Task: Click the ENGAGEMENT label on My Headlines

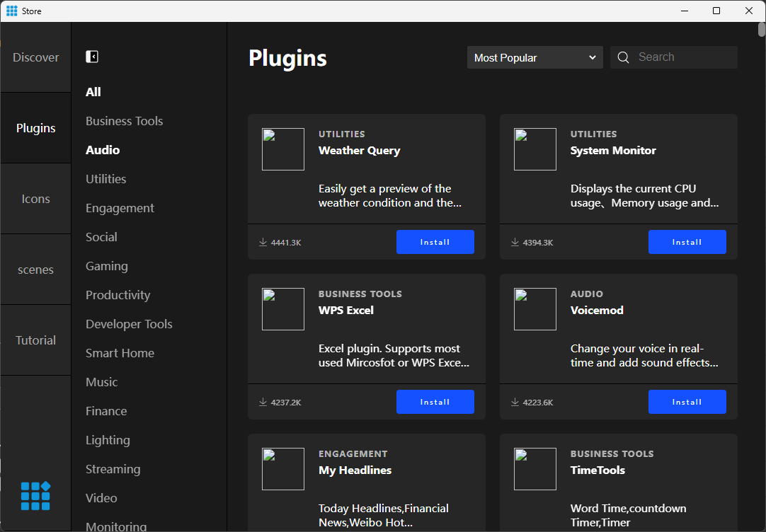Action: coord(353,454)
